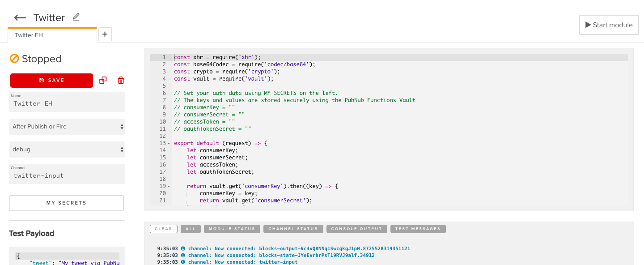The width and height of the screenshot is (644, 265).
Task: Click 'let oauthTokenSecret;' on line 17
Action: point(220,172)
